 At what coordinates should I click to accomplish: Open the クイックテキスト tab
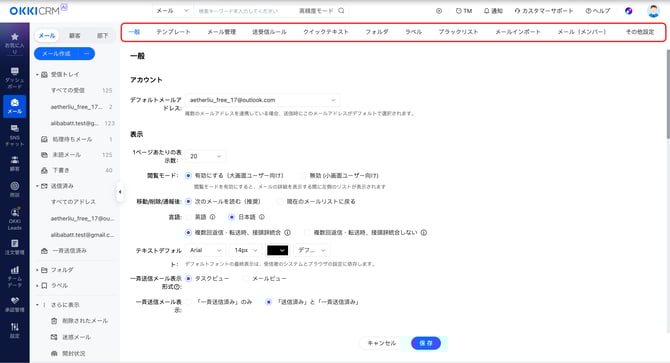point(326,32)
